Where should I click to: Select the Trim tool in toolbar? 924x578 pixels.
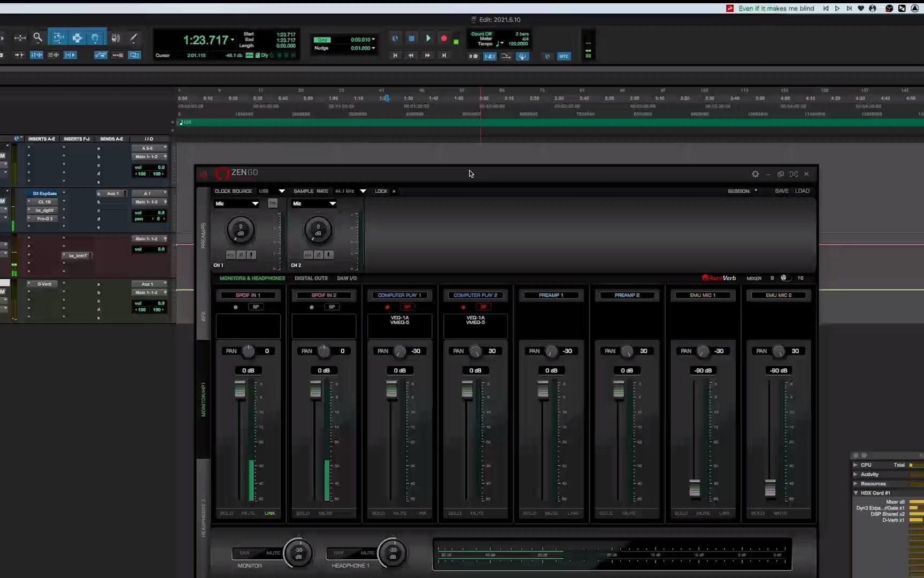tap(58, 38)
